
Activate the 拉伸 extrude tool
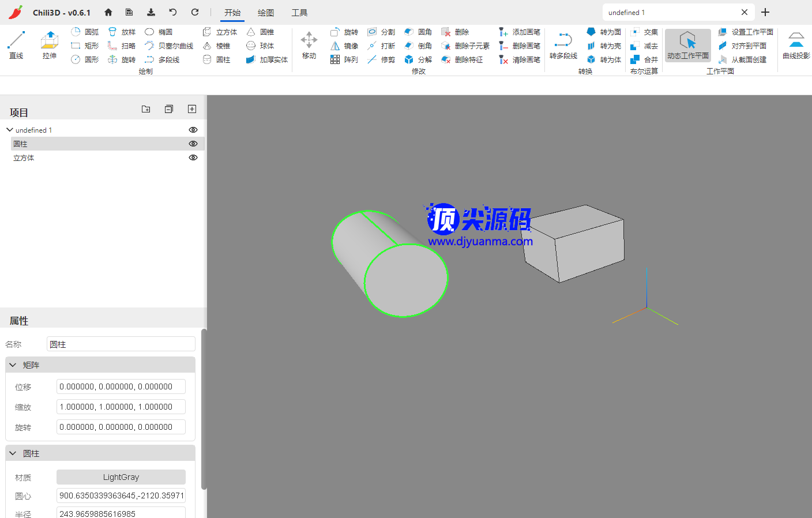click(x=50, y=45)
